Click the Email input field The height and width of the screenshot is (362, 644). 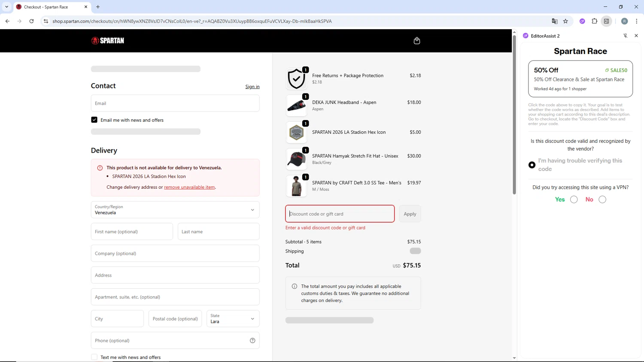[x=175, y=103]
